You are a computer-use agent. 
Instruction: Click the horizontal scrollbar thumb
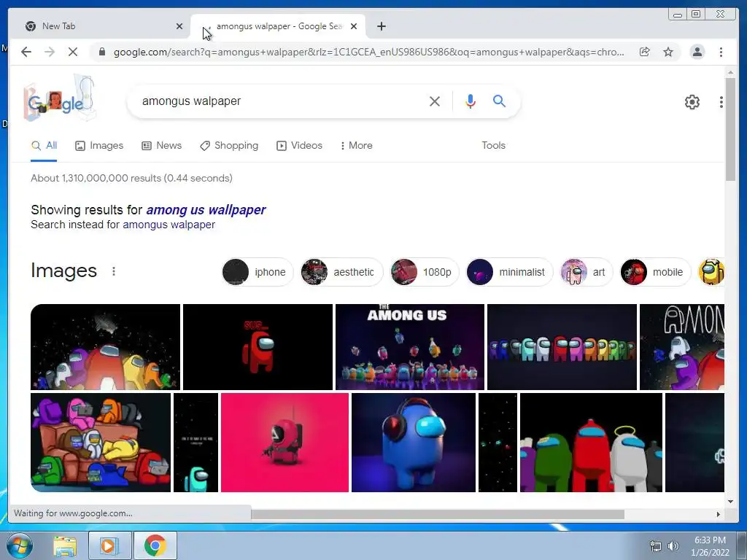click(x=438, y=514)
